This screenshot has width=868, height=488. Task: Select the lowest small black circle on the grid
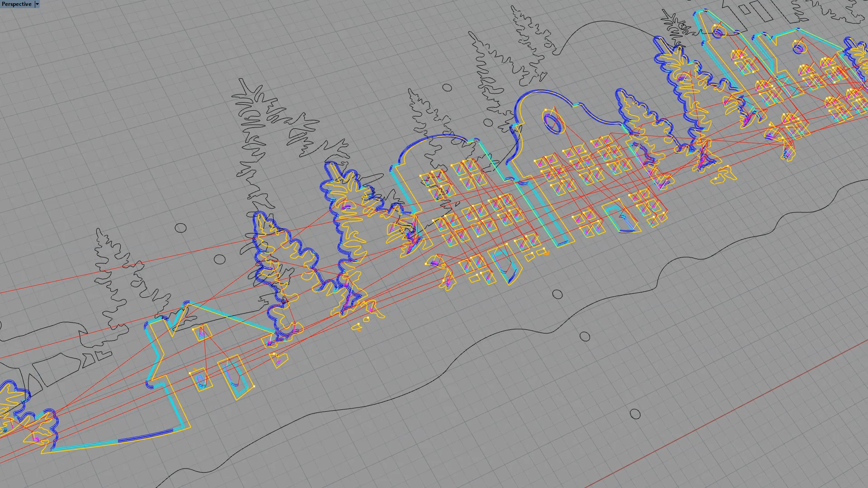coord(635,414)
